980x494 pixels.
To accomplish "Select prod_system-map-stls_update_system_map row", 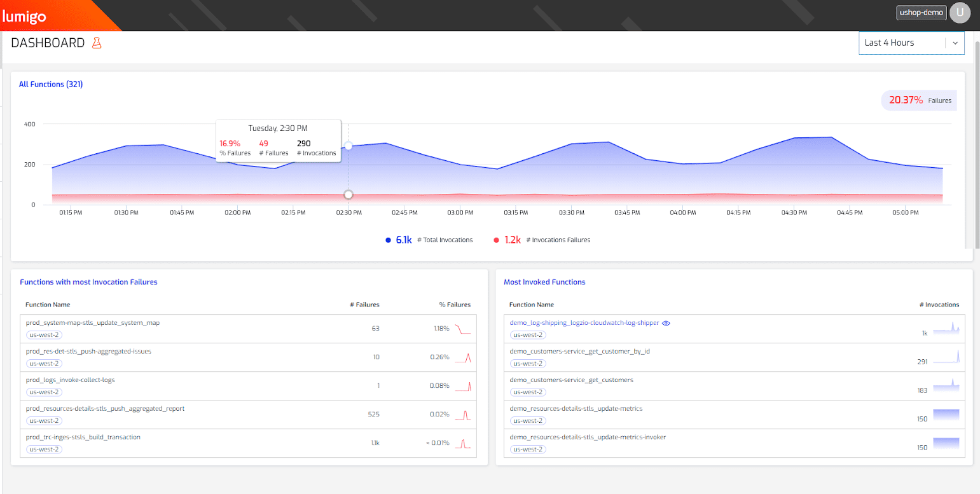I will (248, 329).
